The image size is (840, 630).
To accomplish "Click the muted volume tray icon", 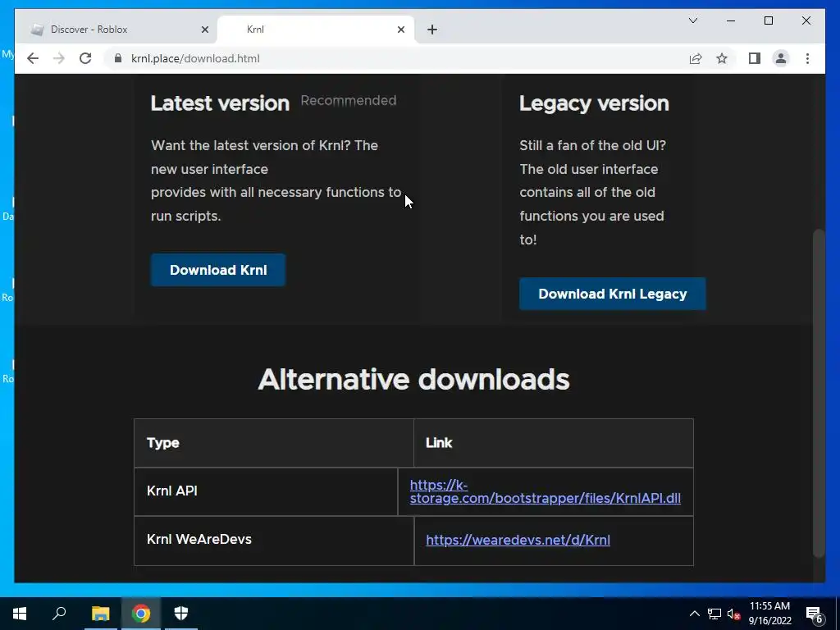I will [x=733, y=614].
